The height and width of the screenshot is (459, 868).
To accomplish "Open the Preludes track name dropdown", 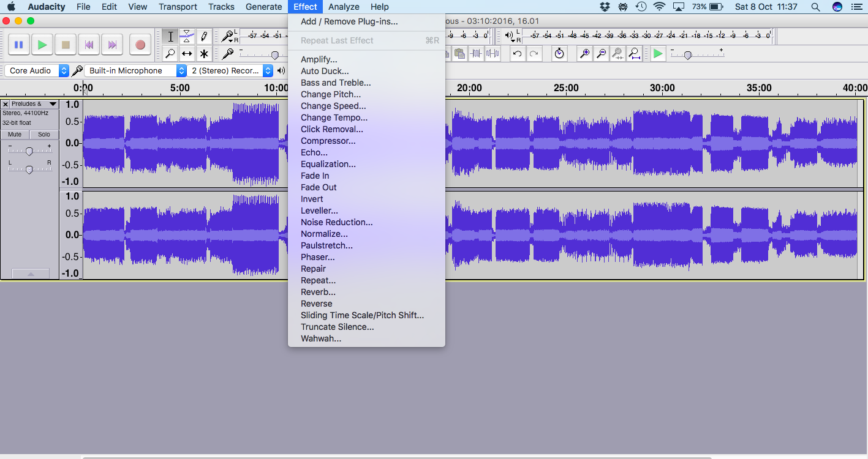I will click(x=34, y=104).
